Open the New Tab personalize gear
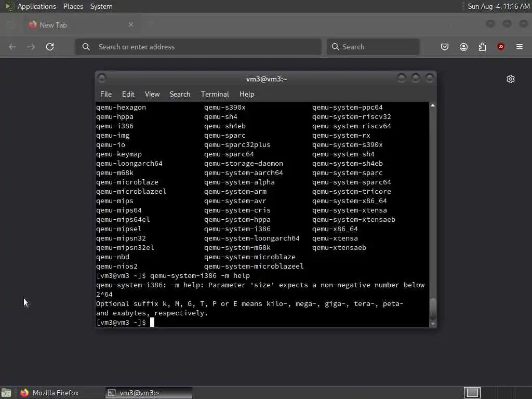Image resolution: width=532 pixels, height=399 pixels. (x=511, y=79)
